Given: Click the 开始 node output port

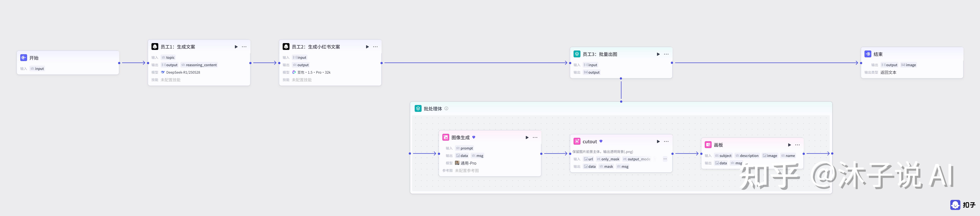Looking at the screenshot, I should tap(119, 63).
